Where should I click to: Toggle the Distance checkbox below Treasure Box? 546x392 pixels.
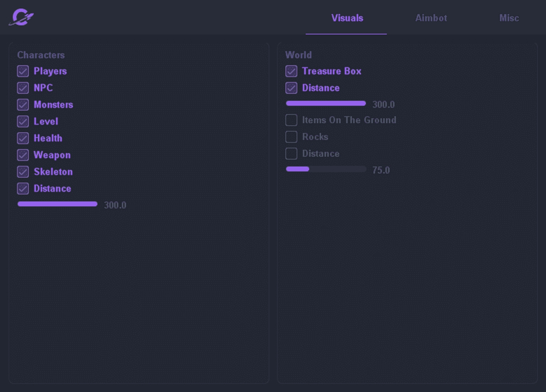click(291, 88)
